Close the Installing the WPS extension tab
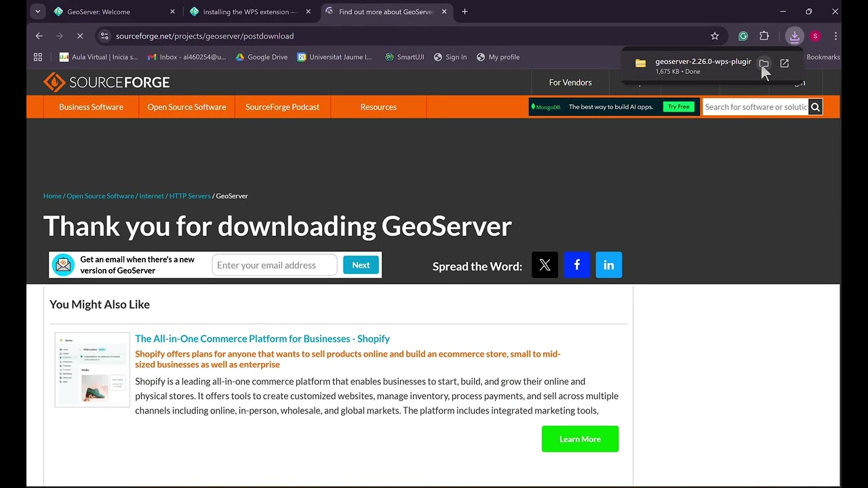The image size is (868, 488). (x=308, y=12)
